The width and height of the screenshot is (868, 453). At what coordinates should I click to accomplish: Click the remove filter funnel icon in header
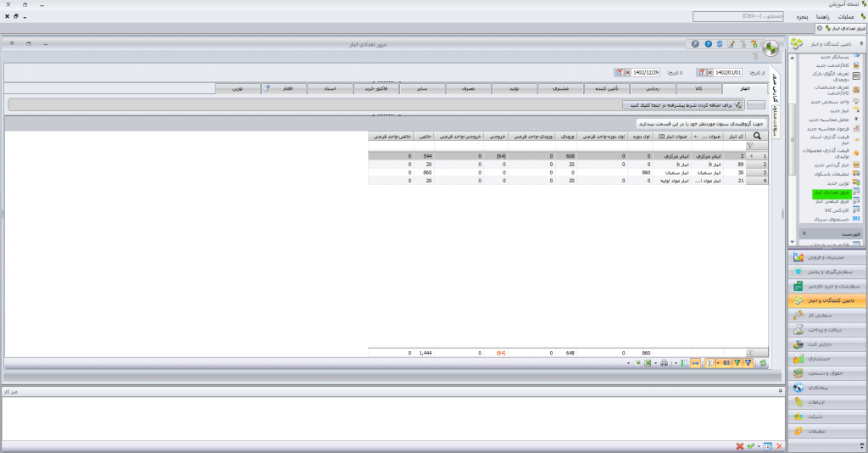click(743, 44)
